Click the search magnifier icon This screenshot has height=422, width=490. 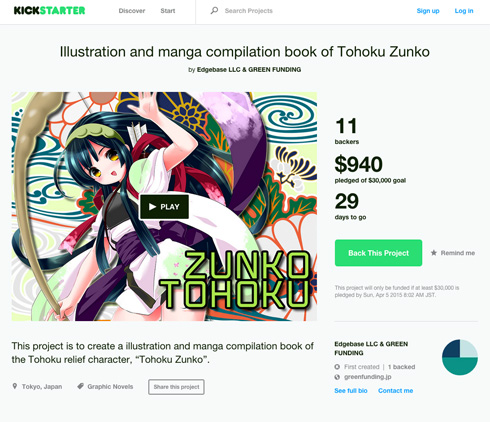click(214, 11)
